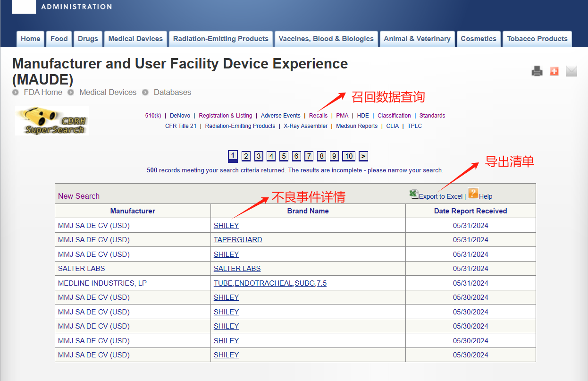Follow the Databases breadcrumb link
This screenshot has height=381, width=588.
172,93
